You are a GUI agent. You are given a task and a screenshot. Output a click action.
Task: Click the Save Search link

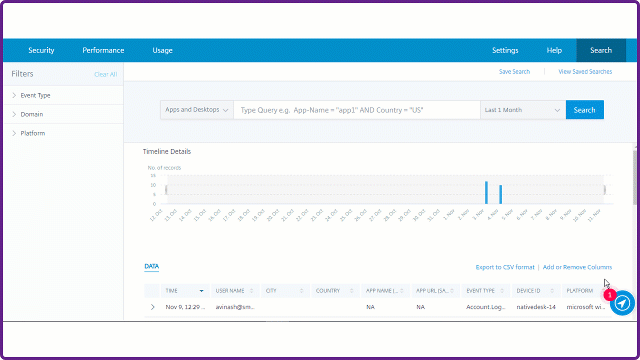514,71
